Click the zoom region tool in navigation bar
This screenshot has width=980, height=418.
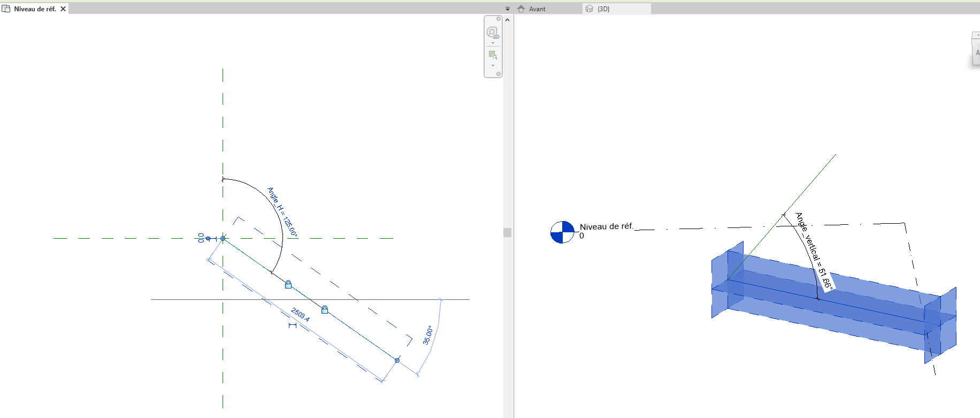click(493, 55)
